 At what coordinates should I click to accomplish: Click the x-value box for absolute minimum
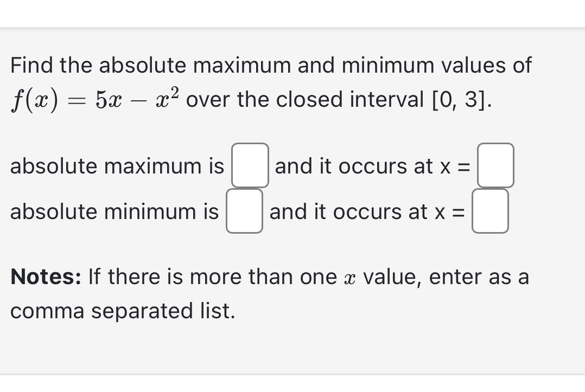(x=490, y=211)
